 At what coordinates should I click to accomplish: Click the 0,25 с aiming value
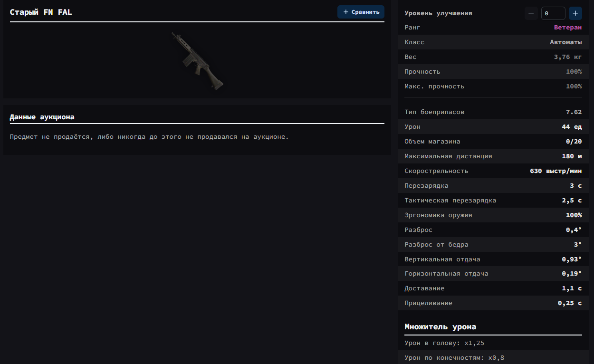point(570,304)
